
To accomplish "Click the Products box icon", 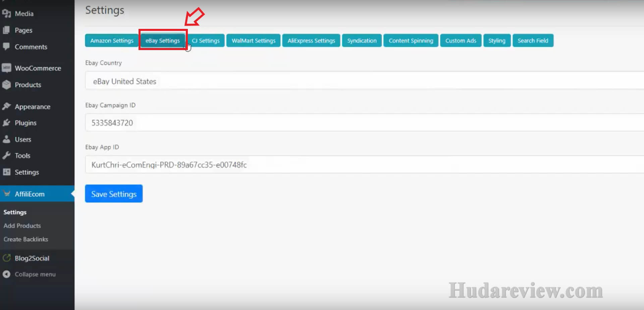I will 6,85.
